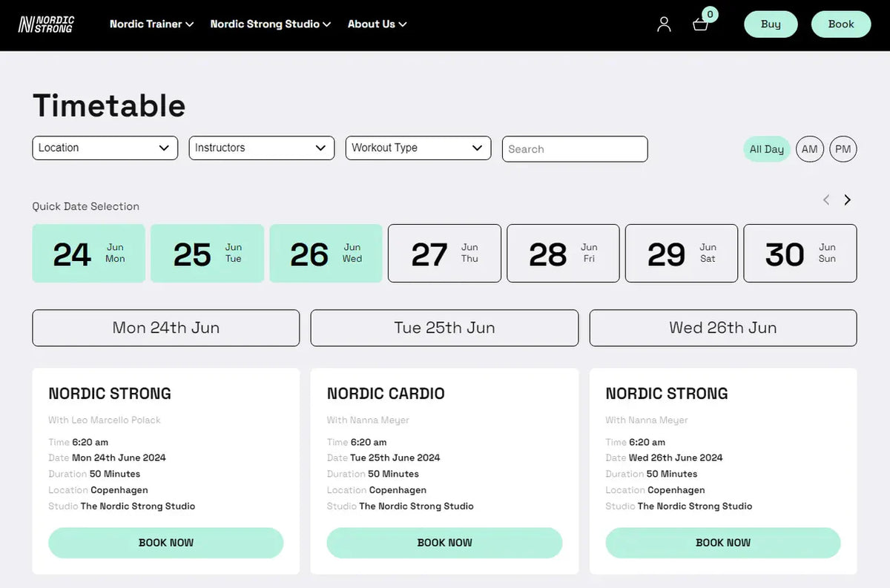Toggle the 26 Jun Wed date tile
Screen dimensions: 890x588
pos(326,254)
